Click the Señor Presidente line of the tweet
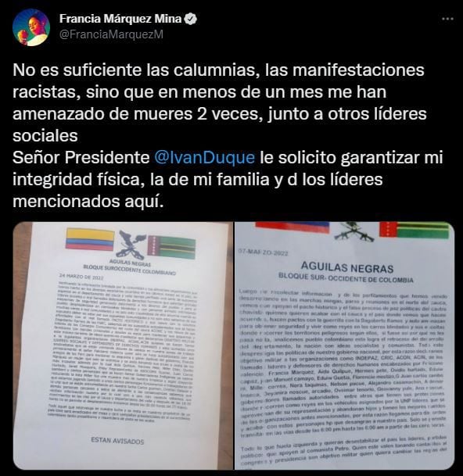 228,158
